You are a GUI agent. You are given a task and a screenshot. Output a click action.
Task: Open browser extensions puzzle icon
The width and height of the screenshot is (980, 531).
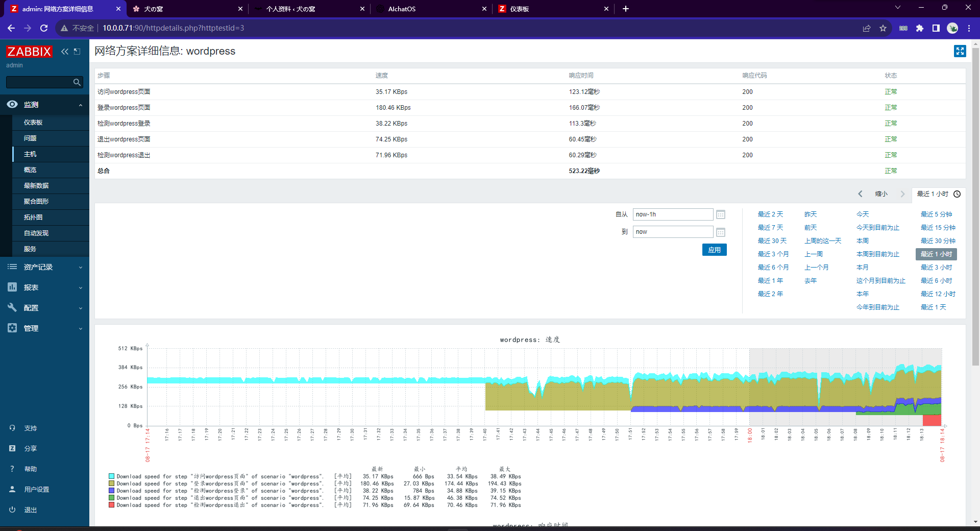(920, 28)
